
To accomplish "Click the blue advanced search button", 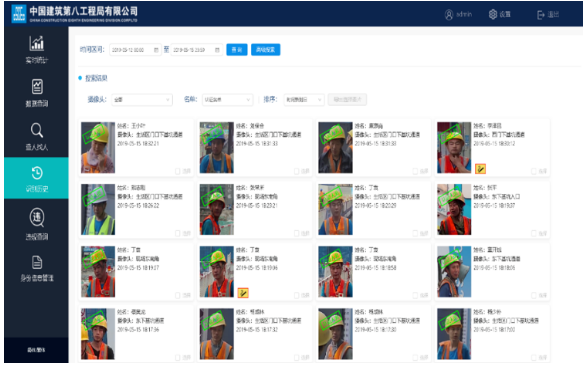I will coord(265,50).
